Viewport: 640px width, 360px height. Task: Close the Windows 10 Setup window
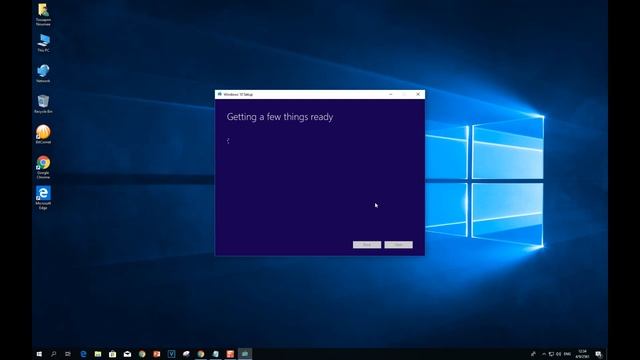click(x=418, y=94)
